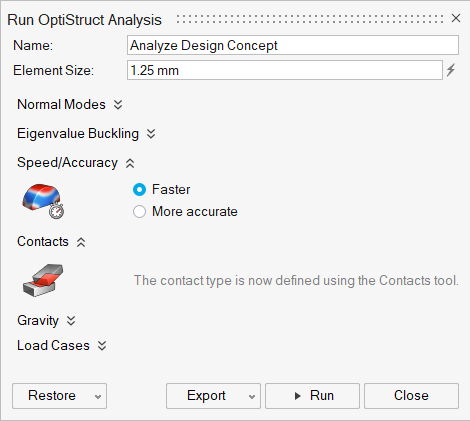470x421 pixels.
Task: Click the Export button
Action: (206, 396)
